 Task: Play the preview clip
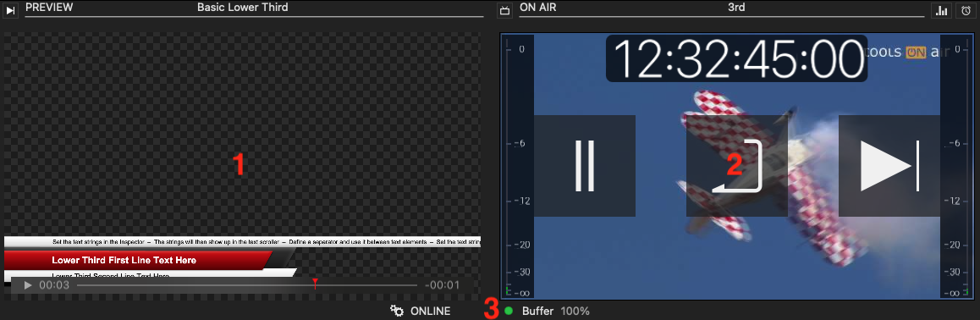(x=27, y=285)
